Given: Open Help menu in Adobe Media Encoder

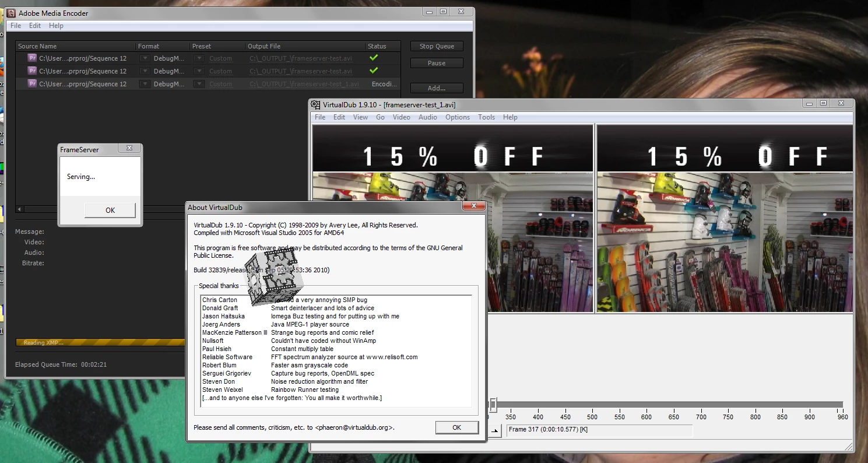Looking at the screenshot, I should point(56,26).
